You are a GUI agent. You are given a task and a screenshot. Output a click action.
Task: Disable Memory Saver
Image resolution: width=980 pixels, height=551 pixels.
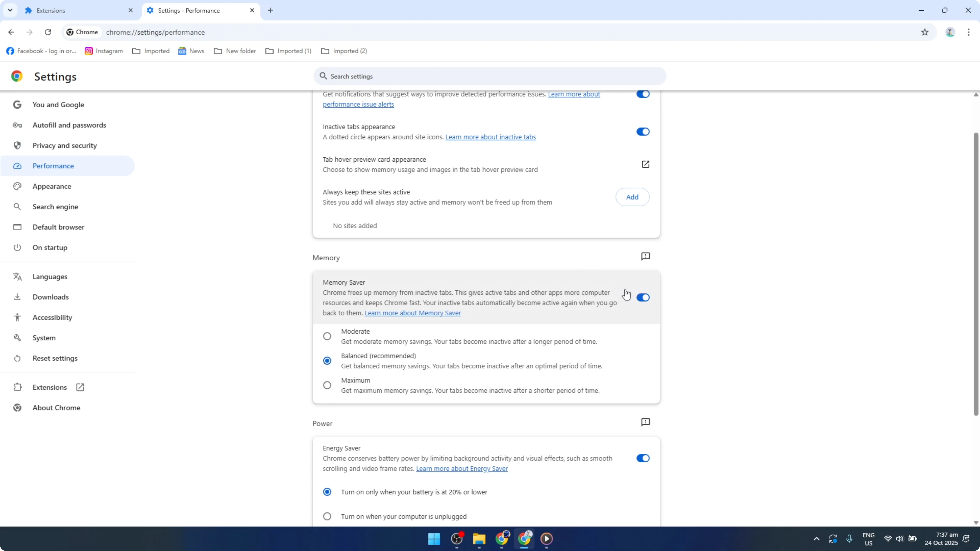click(x=643, y=297)
